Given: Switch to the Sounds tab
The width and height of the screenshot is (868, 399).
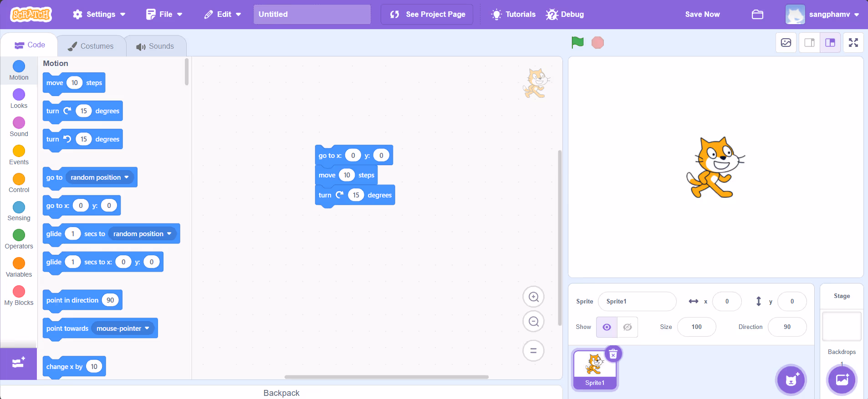Looking at the screenshot, I should point(155,46).
